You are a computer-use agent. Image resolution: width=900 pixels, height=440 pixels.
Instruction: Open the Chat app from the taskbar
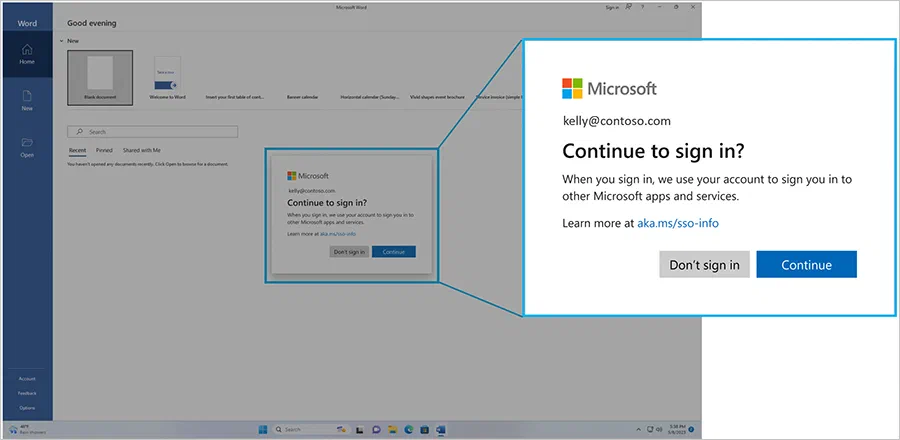[x=377, y=429]
